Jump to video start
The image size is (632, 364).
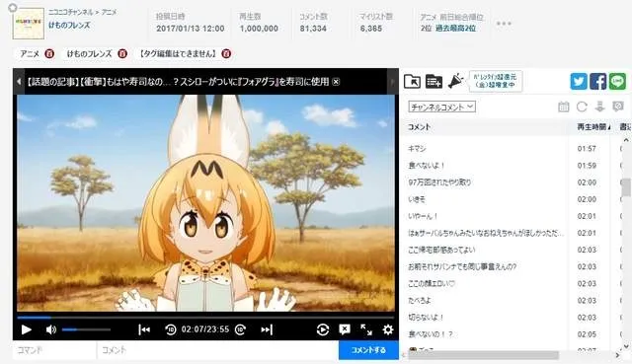point(144,329)
